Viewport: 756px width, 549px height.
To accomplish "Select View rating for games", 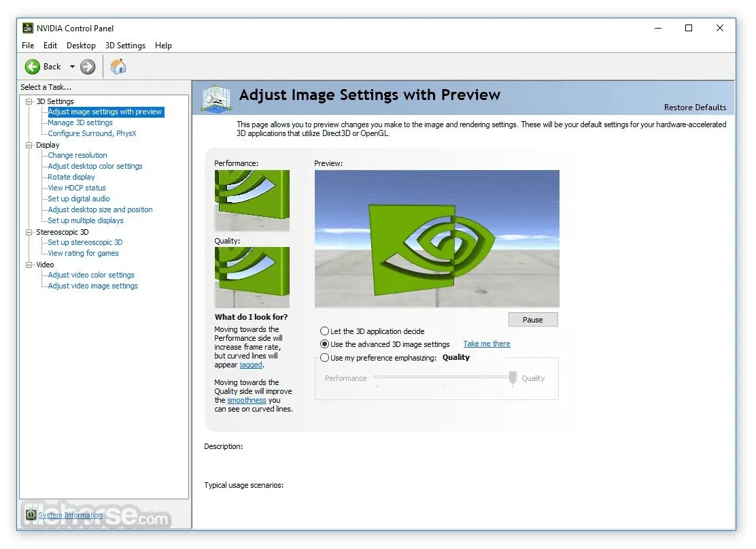I will pyautogui.click(x=83, y=253).
